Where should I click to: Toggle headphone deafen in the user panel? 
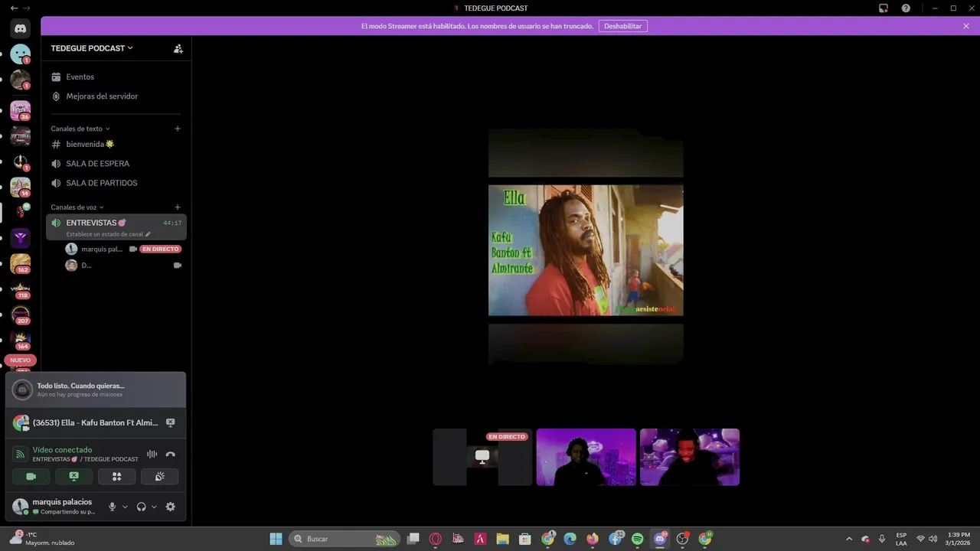click(x=142, y=507)
